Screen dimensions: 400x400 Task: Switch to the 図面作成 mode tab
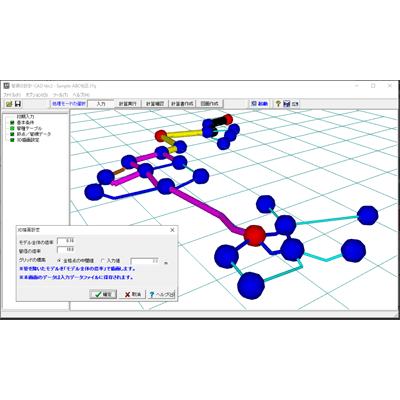pyautogui.click(x=209, y=104)
